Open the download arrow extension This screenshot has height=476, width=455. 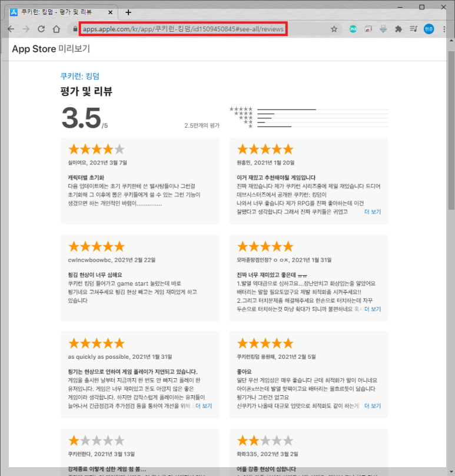point(383,29)
